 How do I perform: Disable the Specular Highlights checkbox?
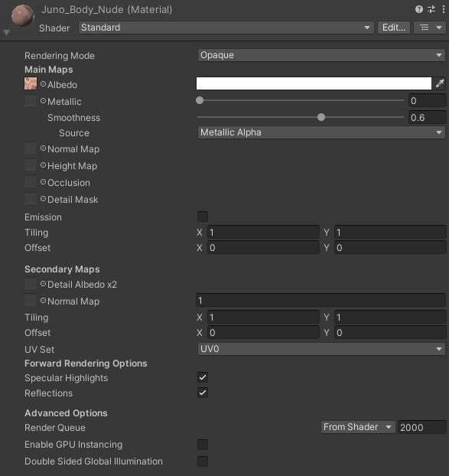coord(203,377)
